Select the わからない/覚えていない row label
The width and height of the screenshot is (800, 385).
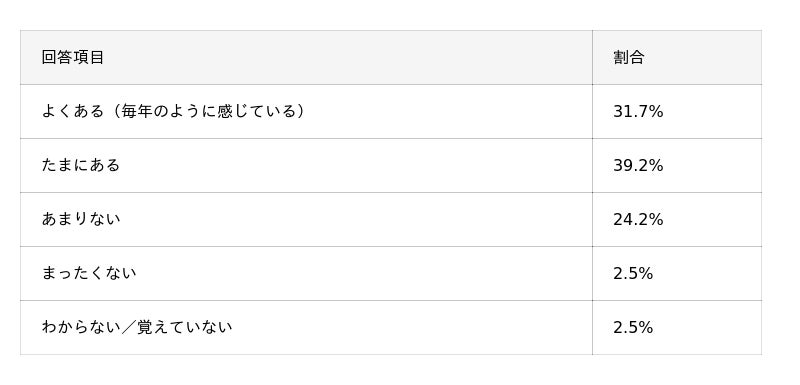(137, 327)
